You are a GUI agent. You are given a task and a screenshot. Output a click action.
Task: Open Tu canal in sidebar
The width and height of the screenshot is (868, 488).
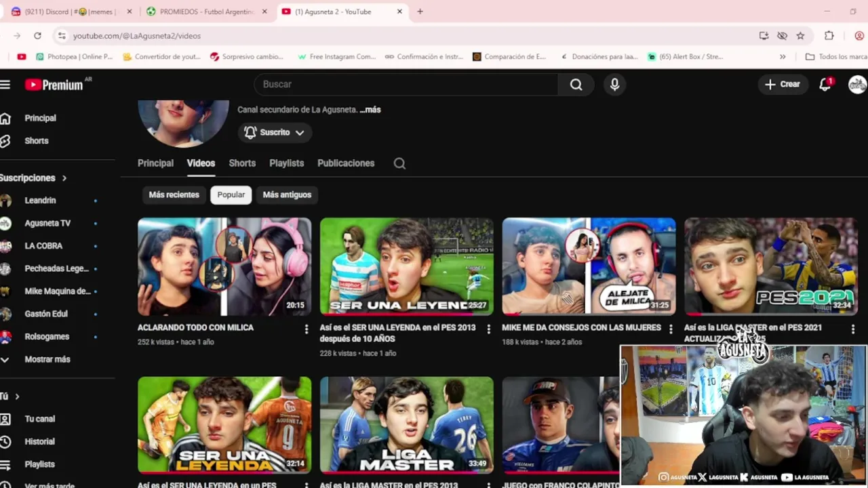39,419
